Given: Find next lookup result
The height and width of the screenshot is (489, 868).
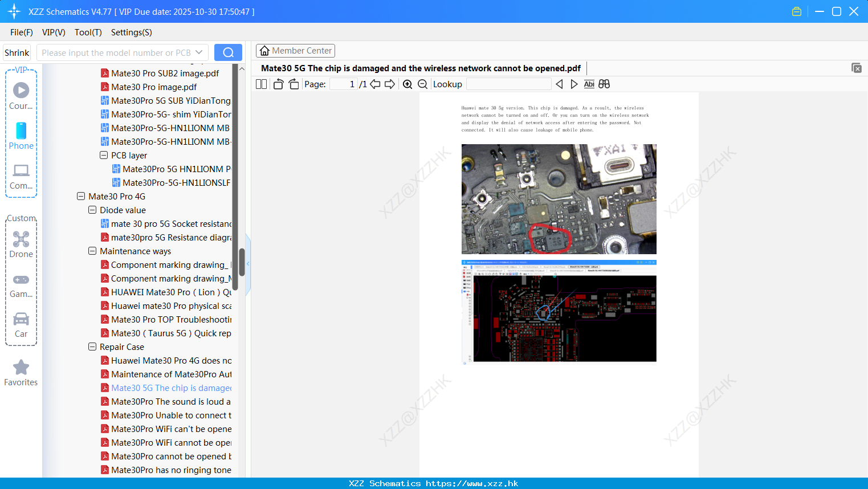Looking at the screenshot, I should [x=574, y=84].
